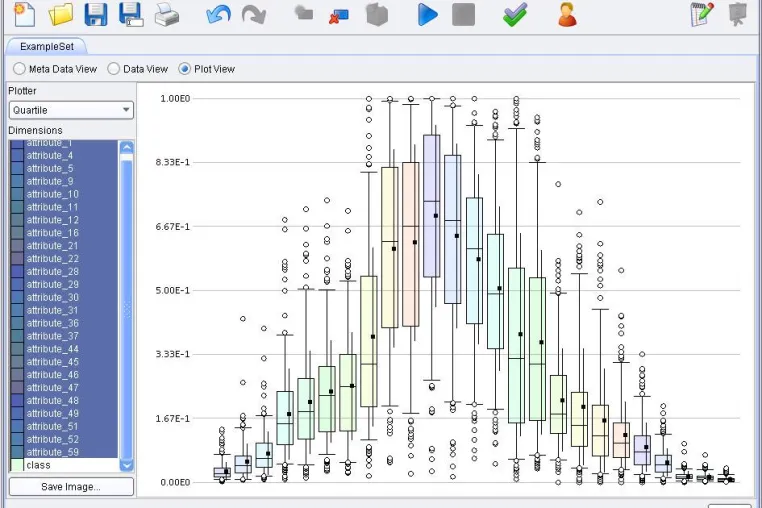762x508 pixels.
Task: Save the process with the floppy disk icon
Action: pos(96,14)
